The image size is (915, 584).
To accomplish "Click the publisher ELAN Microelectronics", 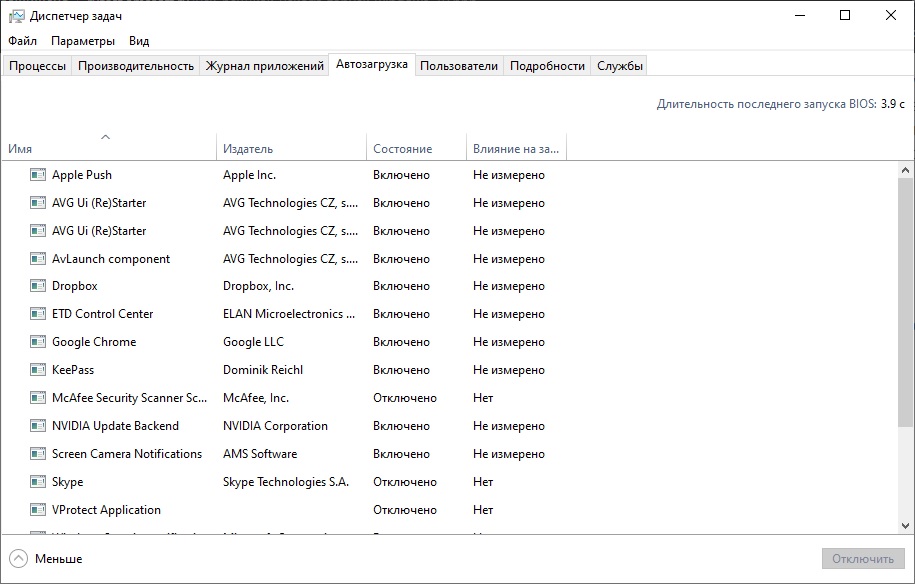I will (x=289, y=314).
